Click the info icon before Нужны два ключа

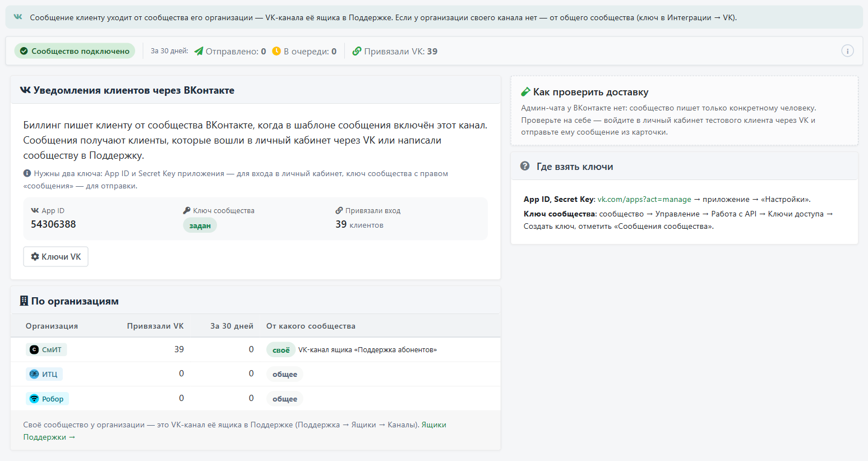pos(27,173)
